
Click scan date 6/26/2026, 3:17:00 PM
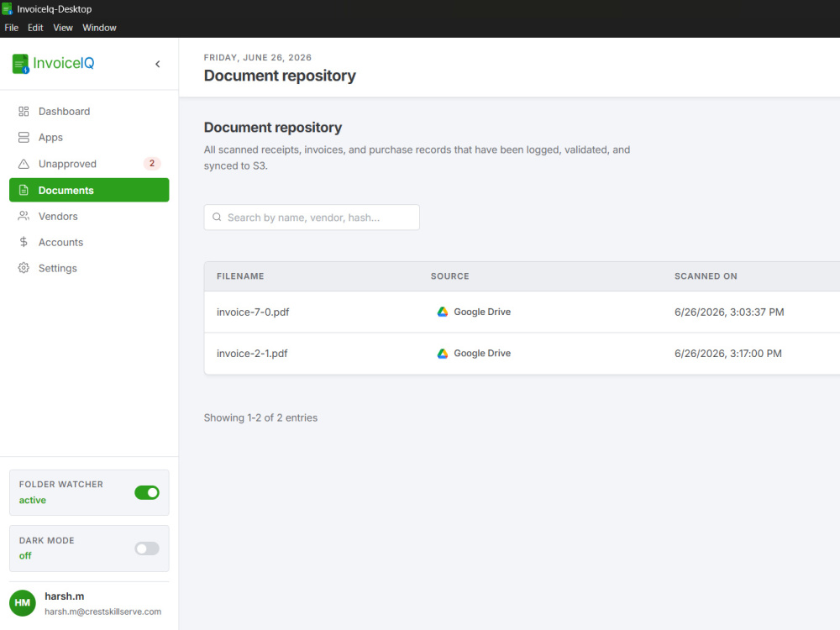pyautogui.click(x=728, y=354)
